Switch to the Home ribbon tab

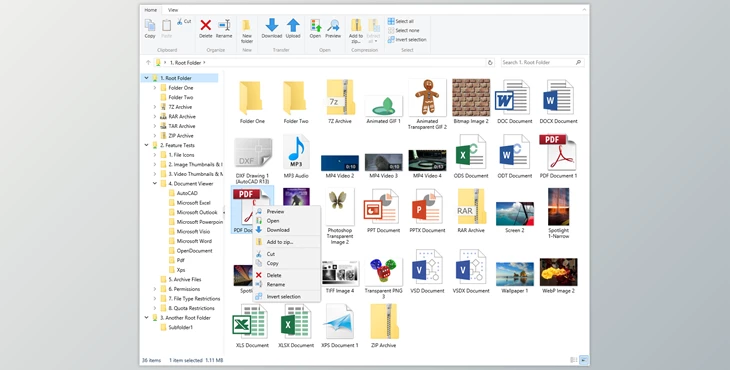[150, 10]
